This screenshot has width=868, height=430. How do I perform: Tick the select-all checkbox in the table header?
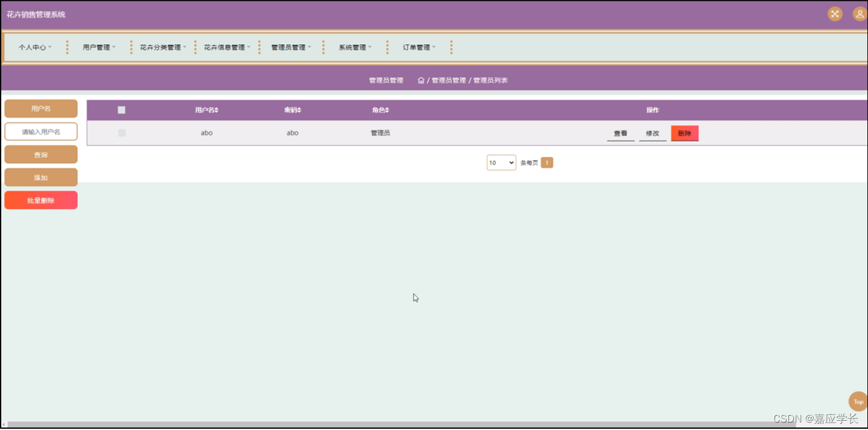(121, 110)
